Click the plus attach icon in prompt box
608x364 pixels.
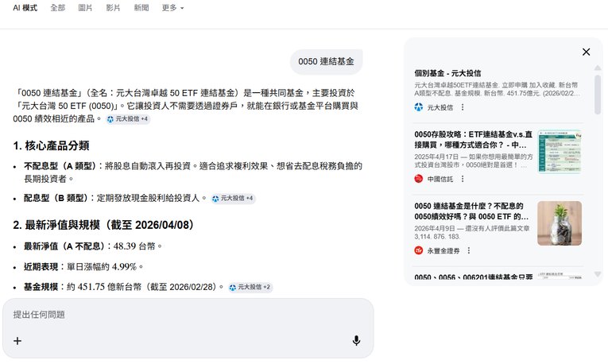(x=17, y=341)
